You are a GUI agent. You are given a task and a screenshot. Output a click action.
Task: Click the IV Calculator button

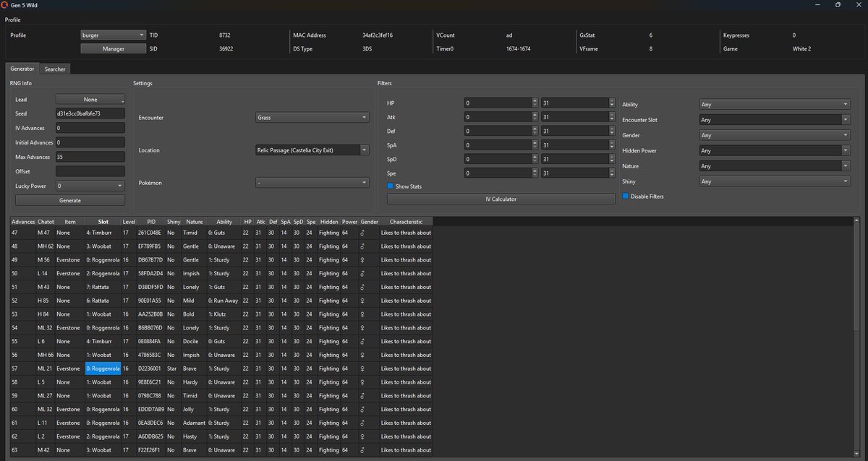click(501, 199)
